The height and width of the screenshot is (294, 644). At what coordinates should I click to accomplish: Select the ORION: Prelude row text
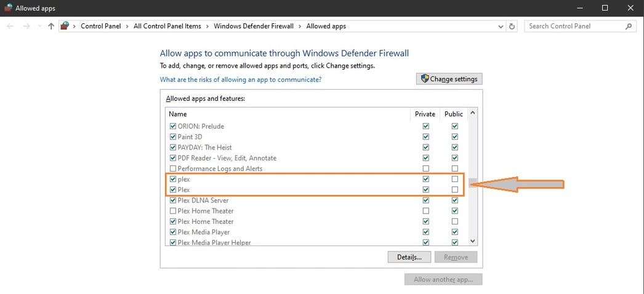pyautogui.click(x=201, y=126)
